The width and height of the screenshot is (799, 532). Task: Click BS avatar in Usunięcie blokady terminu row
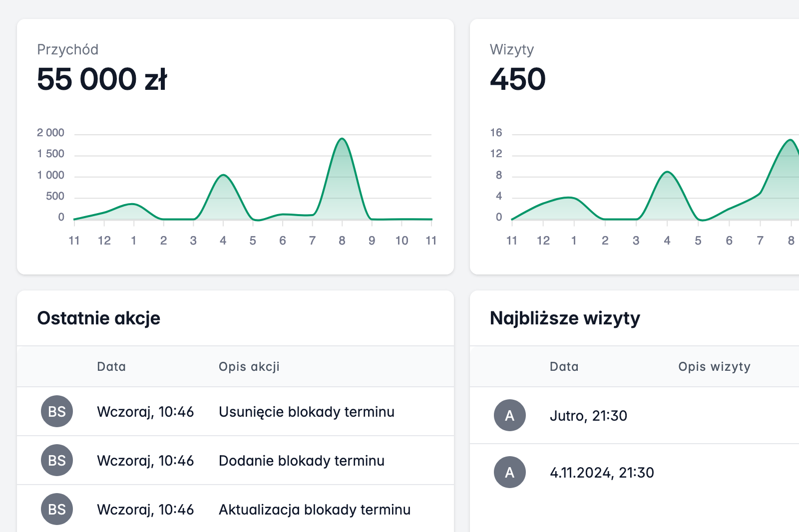(x=57, y=411)
